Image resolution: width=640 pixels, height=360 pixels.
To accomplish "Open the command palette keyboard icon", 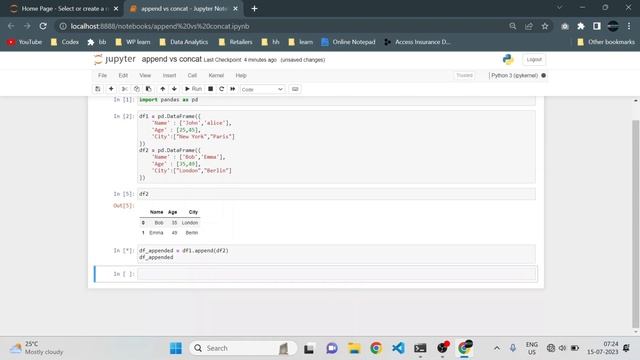I will click(295, 89).
